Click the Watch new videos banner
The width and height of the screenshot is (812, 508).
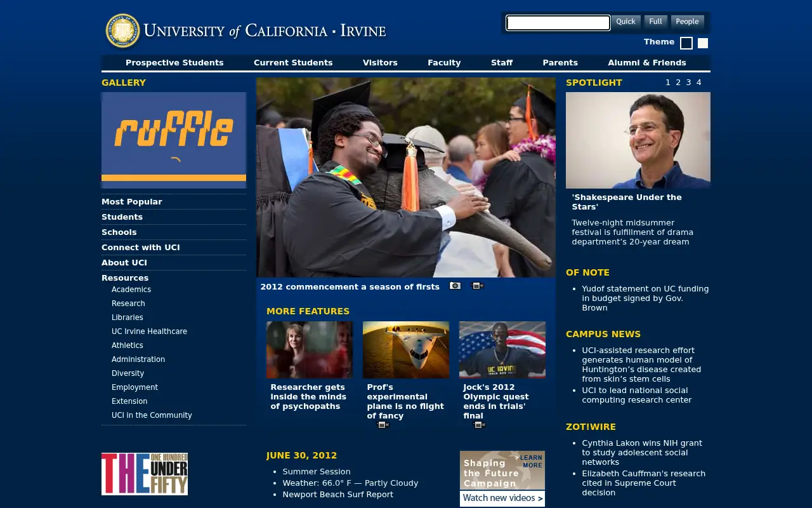click(x=502, y=498)
